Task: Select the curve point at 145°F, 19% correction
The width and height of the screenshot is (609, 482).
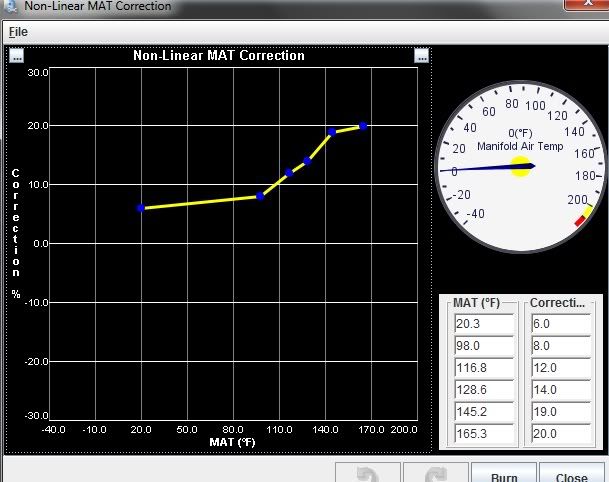Action: click(x=332, y=132)
